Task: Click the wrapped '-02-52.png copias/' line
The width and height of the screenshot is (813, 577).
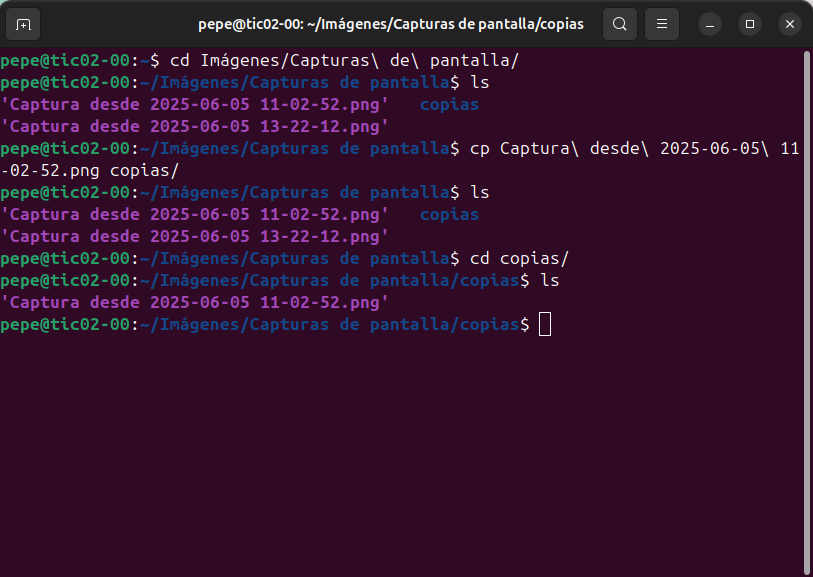Action: 90,170
